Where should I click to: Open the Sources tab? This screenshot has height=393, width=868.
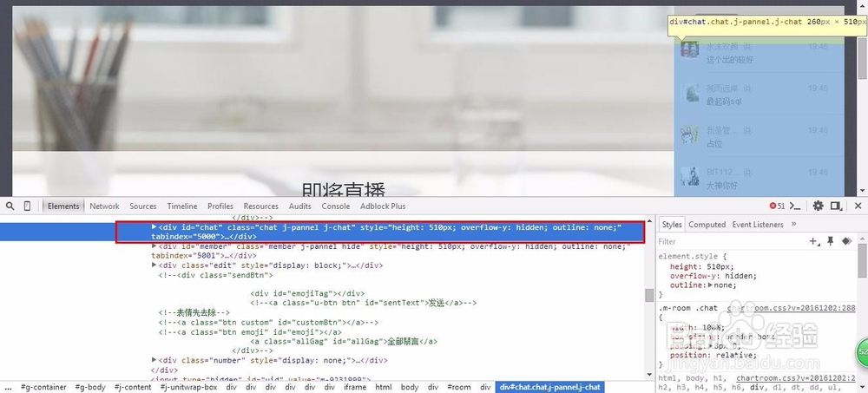pyautogui.click(x=143, y=206)
